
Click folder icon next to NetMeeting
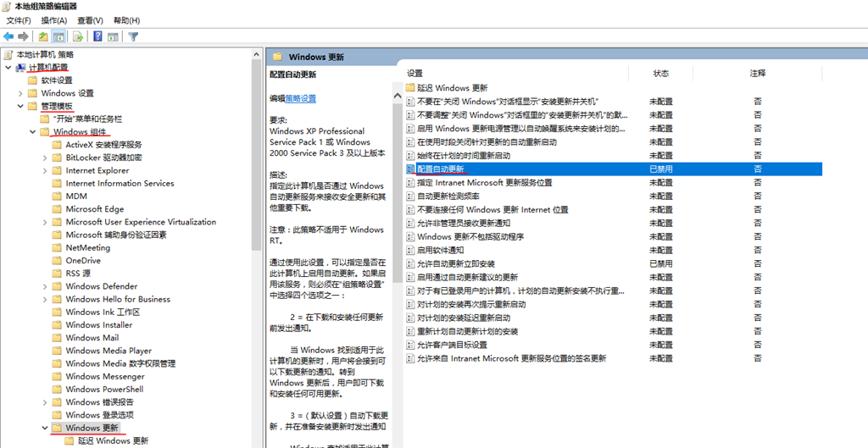(57, 247)
